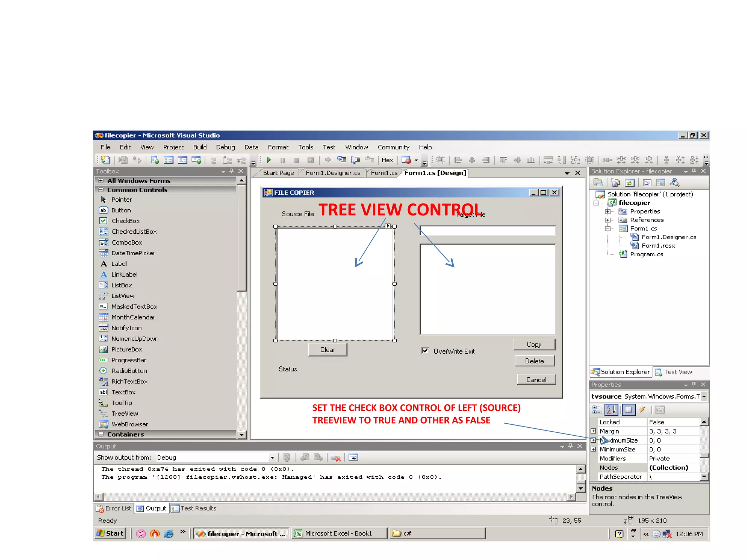Pick the Pointer tool in Toolbox
This screenshot has height=560, width=747.
(121, 199)
